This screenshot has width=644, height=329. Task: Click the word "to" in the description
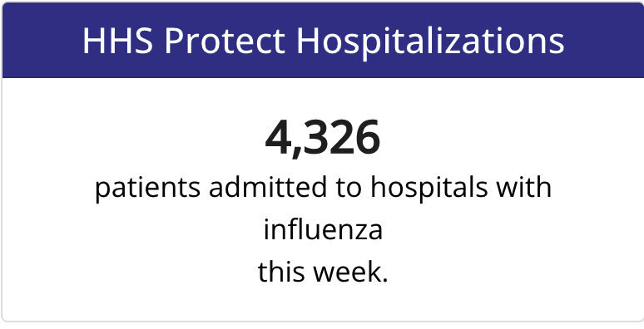[349, 189]
